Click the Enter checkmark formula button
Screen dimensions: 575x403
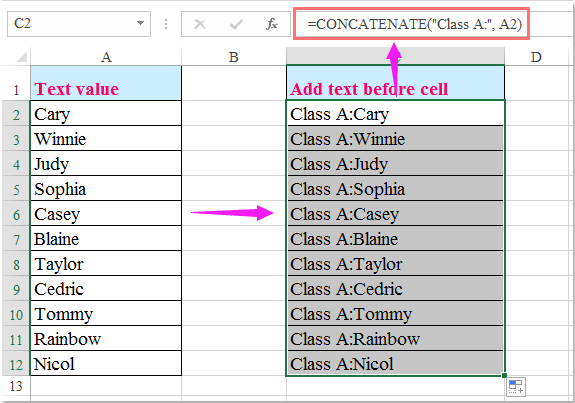[236, 24]
